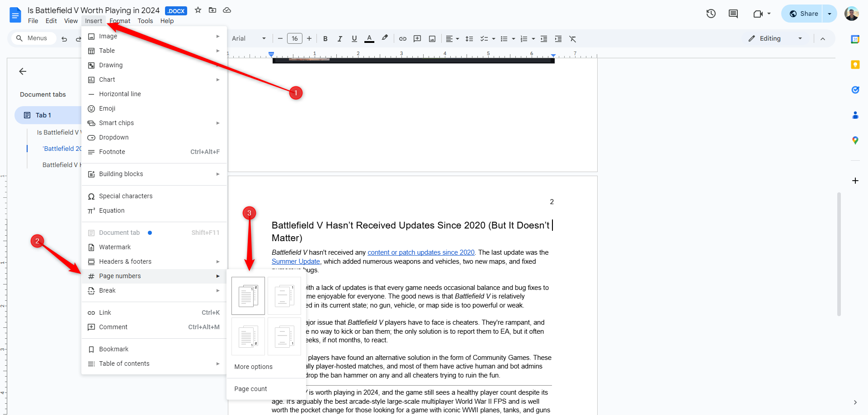Image resolution: width=868 pixels, height=415 pixels.
Task: Open the Arial font dropdown
Action: point(249,38)
